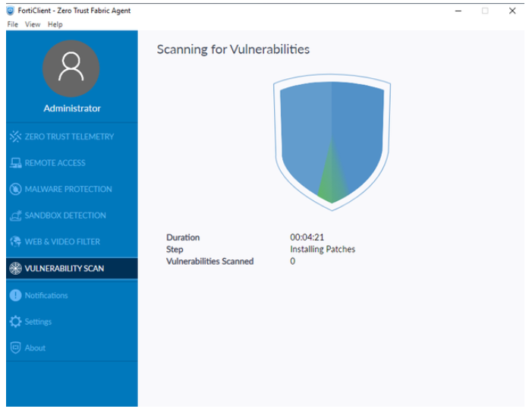Open the View menu
This screenshot has width=532, height=412.
point(33,24)
